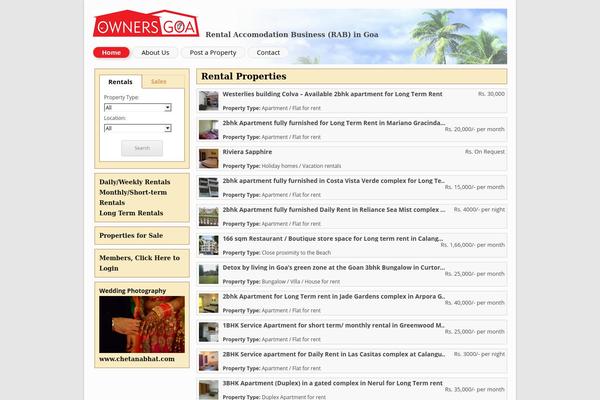Screen dimensions: 600x400
Task: Open 166 sqm Restaurant / Boutique listing title
Action: (x=333, y=238)
